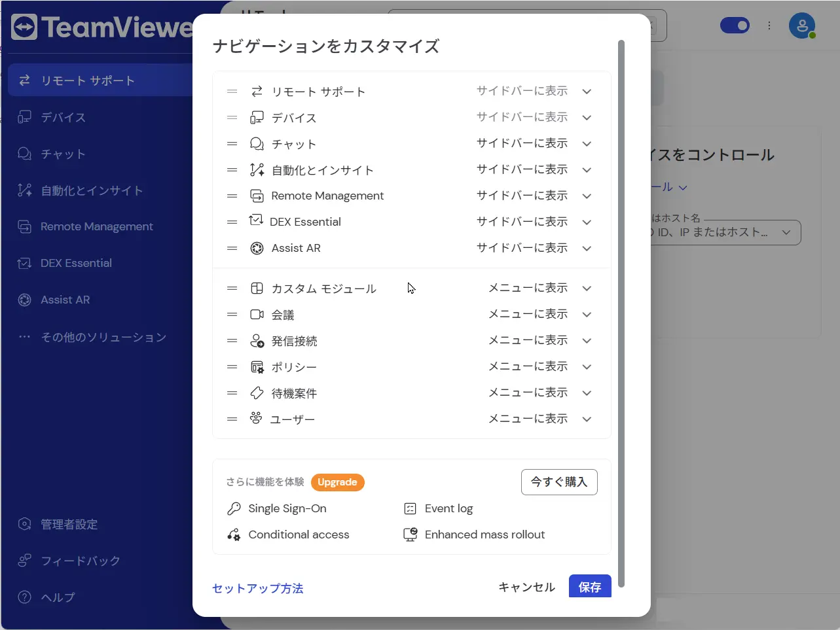Open the ID、IP またはホスト combo box
The height and width of the screenshot is (630, 840).
click(x=725, y=232)
